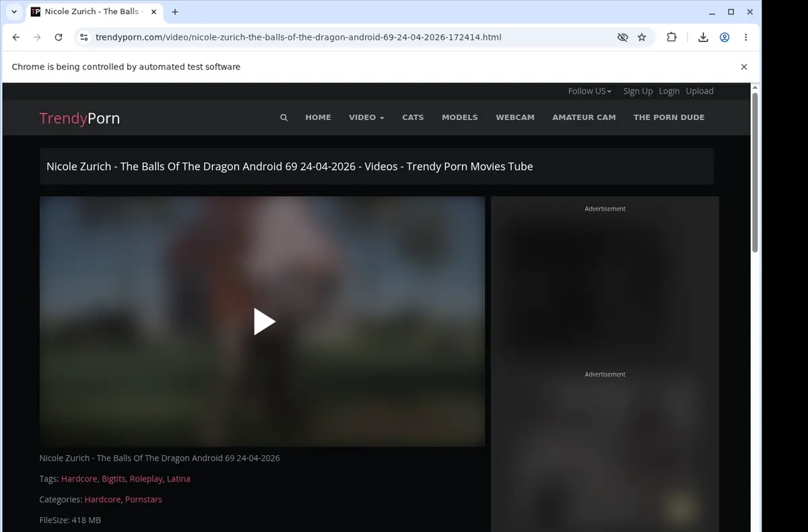
Task: Click the search magnifier icon in site navigation
Action: [x=283, y=117]
